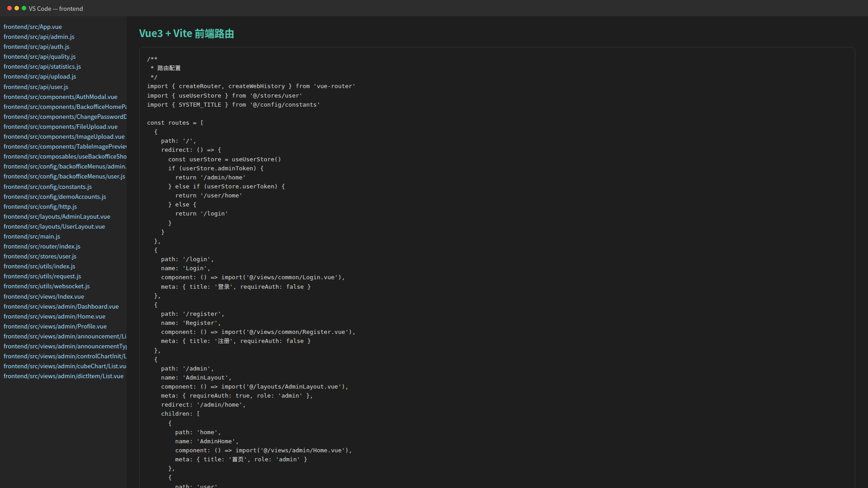This screenshot has width=868, height=488.
Task: Click the "path: '/register'," line
Action: pos(193,314)
